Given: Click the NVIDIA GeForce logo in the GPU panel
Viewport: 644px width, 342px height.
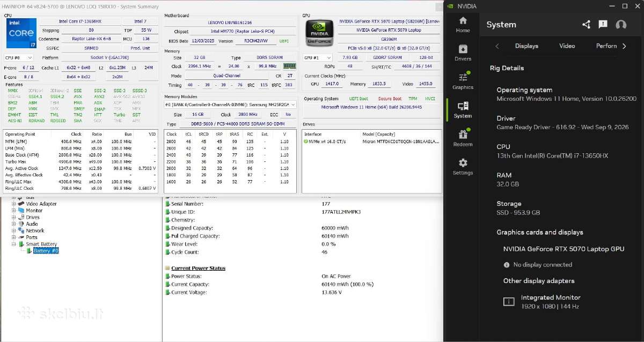Looking at the screenshot, I should (x=318, y=33).
